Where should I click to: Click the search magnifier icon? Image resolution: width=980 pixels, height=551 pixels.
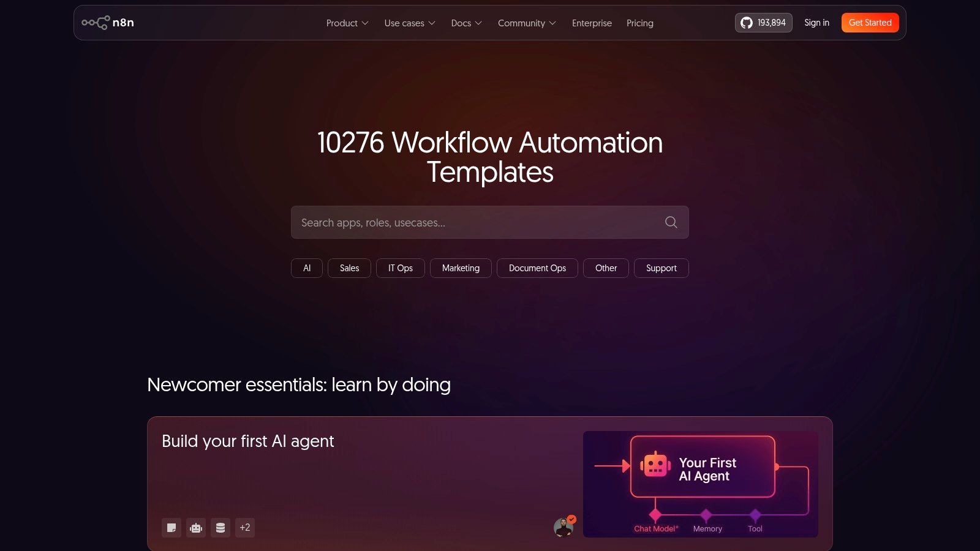click(671, 222)
